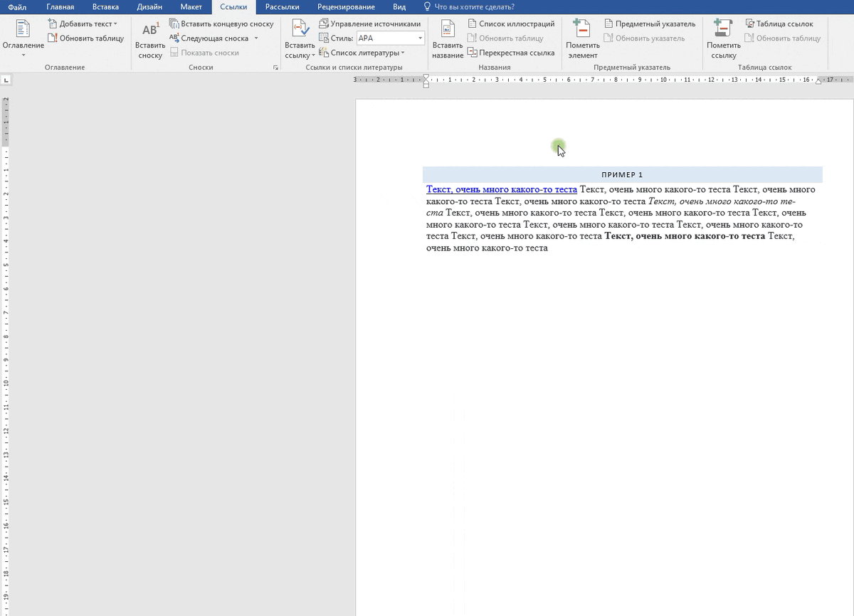Click the tab selector at ruler corner
The image size is (854, 616).
[x=6, y=80]
